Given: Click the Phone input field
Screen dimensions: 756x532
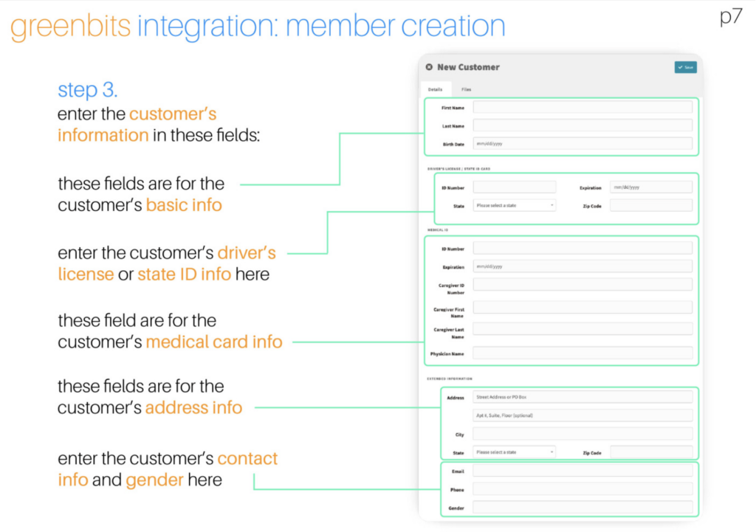Looking at the screenshot, I should [583, 488].
